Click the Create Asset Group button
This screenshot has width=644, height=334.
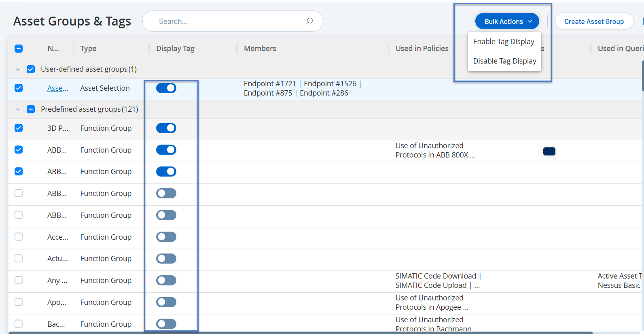tap(594, 21)
